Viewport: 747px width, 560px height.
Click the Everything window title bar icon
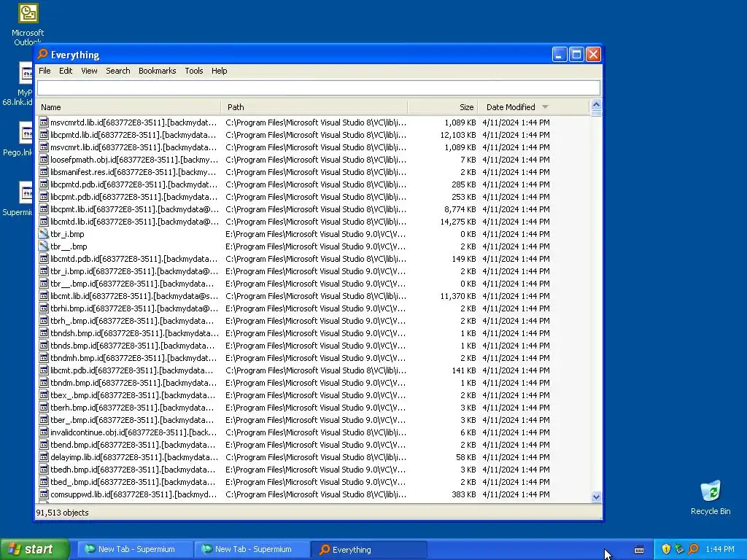(42, 54)
